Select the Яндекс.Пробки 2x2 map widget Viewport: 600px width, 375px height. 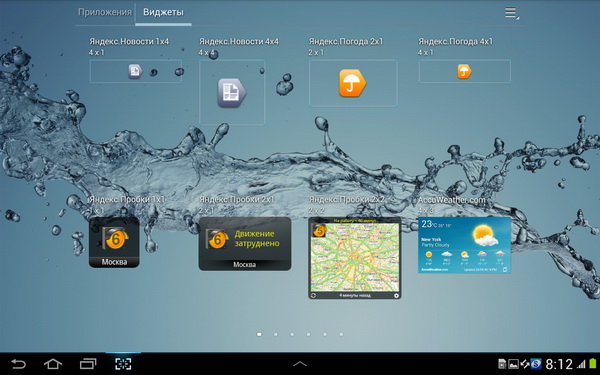click(355, 258)
